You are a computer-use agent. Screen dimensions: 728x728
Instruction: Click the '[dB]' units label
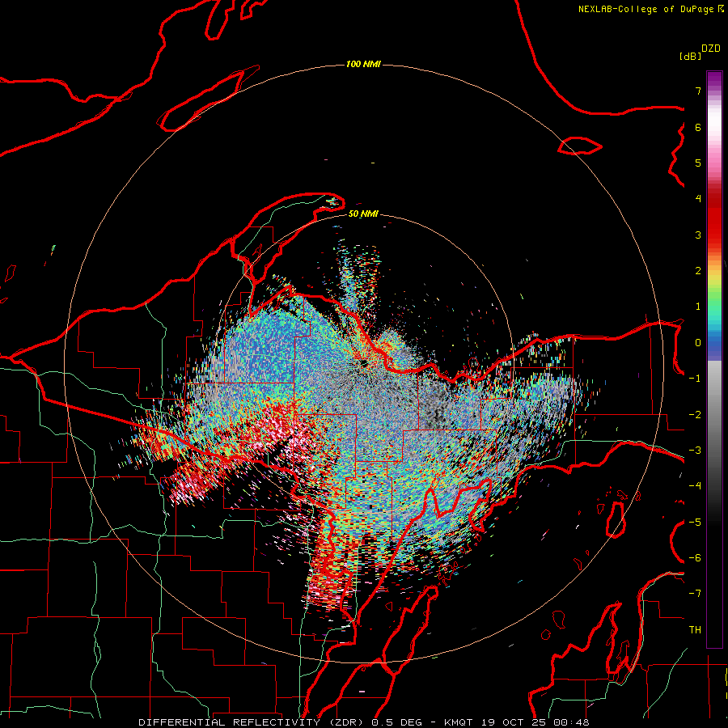[690, 57]
